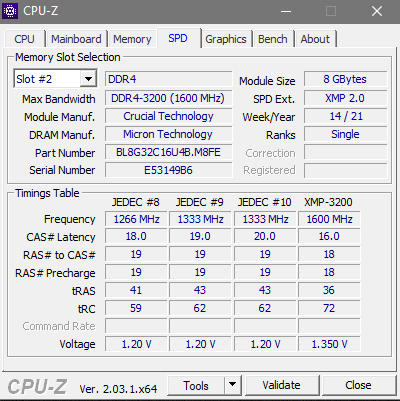Click the Max Bandwidth label
The height and width of the screenshot is (401, 400).
(x=59, y=99)
